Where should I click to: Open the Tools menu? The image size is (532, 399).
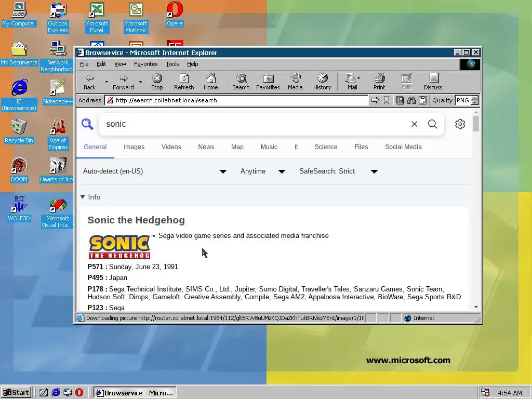[x=172, y=64]
